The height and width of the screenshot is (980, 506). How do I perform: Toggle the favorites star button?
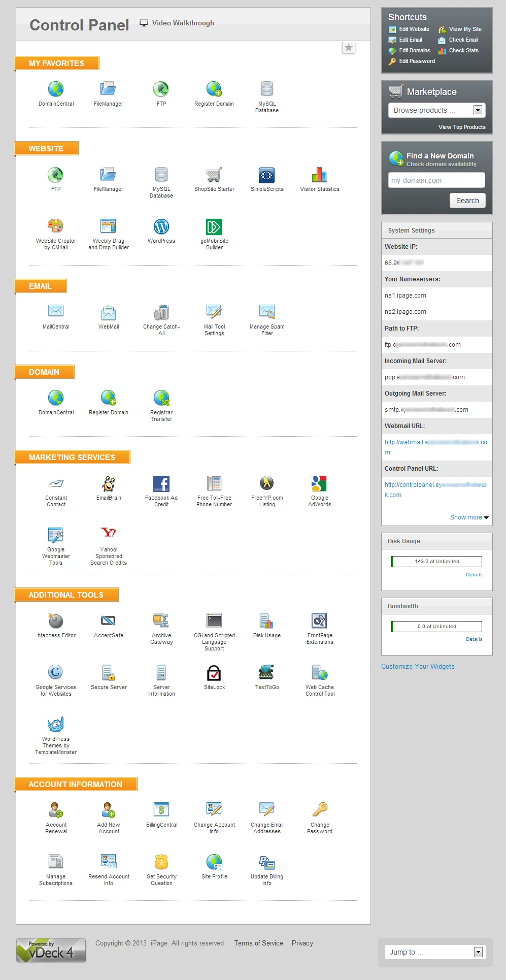tap(349, 48)
